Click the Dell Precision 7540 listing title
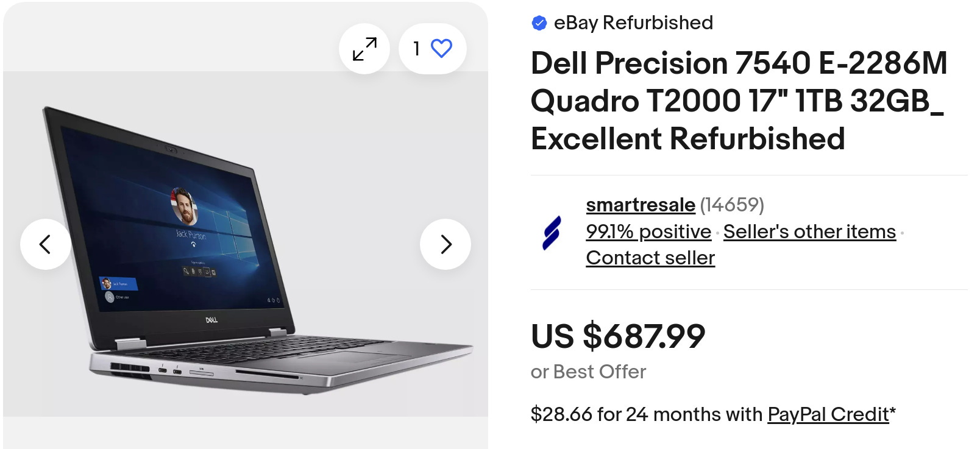The width and height of the screenshot is (980, 449). 739,101
